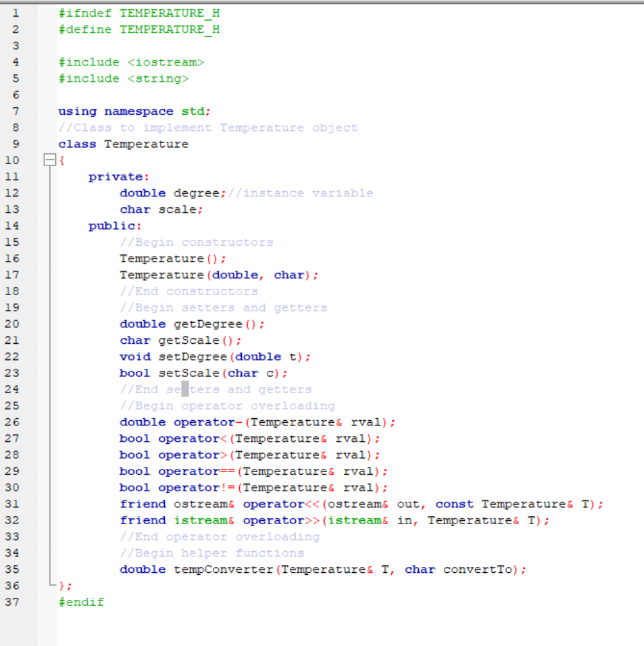
Task: Click line number 26 in the gutter
Action: pos(13,422)
